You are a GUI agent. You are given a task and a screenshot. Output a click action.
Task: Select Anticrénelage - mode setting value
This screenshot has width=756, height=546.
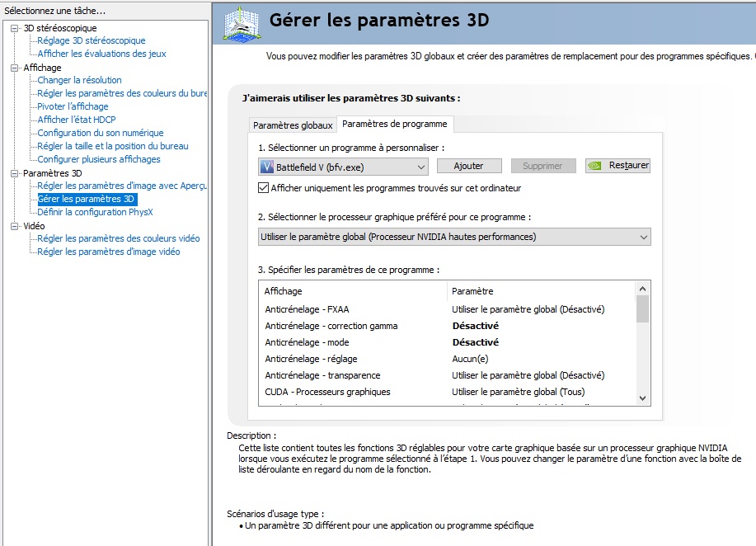[476, 342]
